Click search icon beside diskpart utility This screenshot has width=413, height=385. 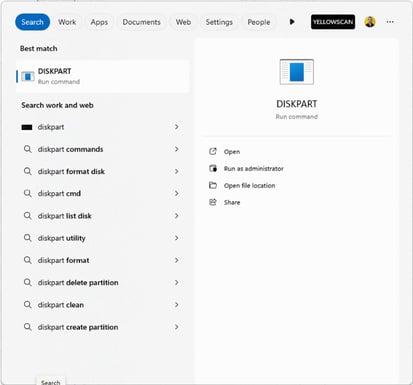tap(28, 238)
